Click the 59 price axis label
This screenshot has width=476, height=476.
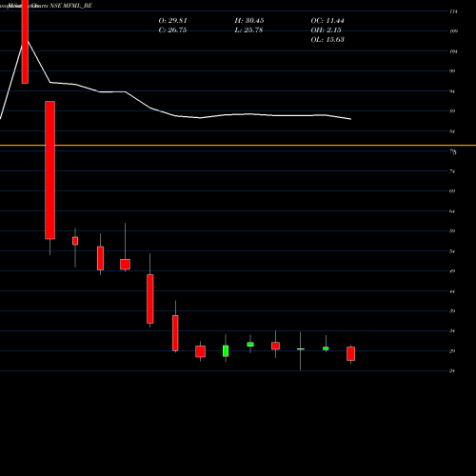pos(452,231)
